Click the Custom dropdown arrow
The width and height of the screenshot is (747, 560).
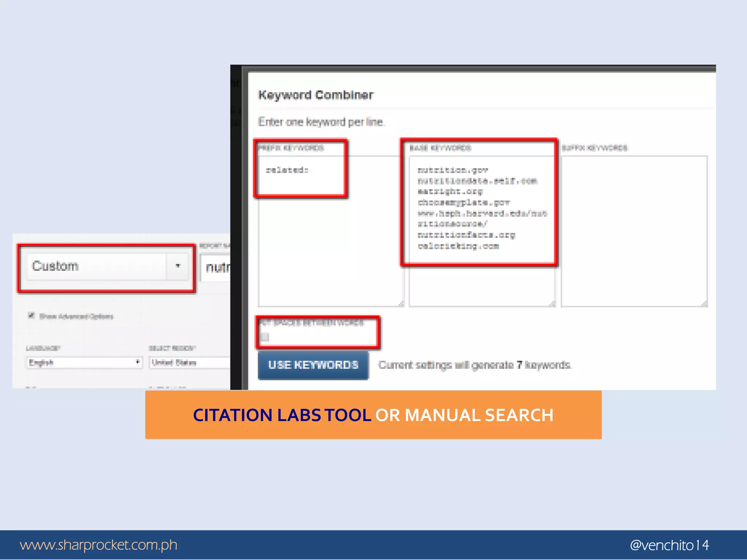pos(178,266)
